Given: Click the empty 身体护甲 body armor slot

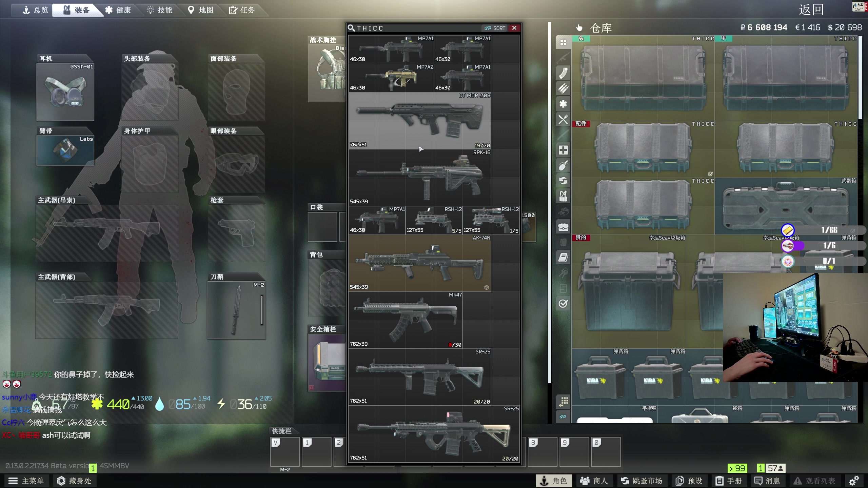Looking at the screenshot, I should tap(150, 164).
